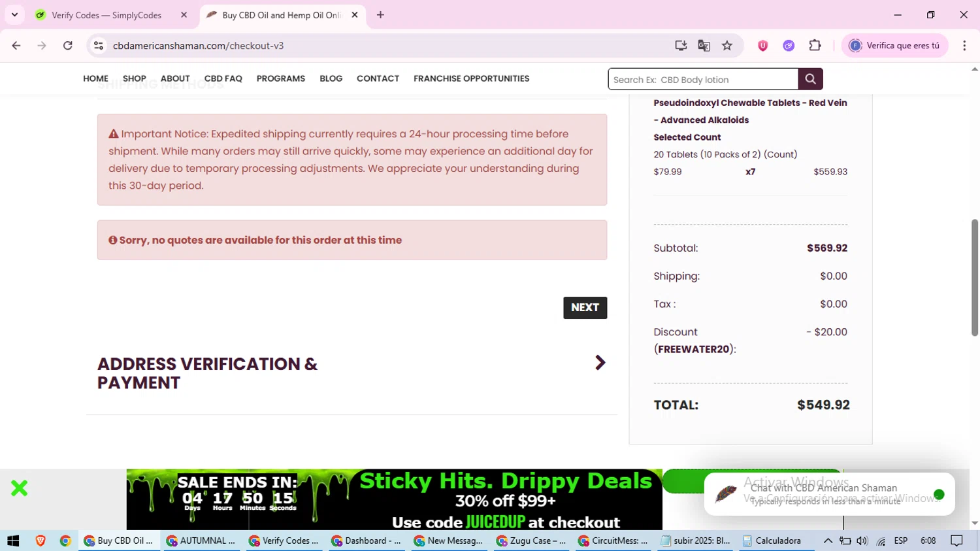The height and width of the screenshot is (551, 980).
Task: Open subir 2025 notepad taskbar window
Action: [696, 541]
